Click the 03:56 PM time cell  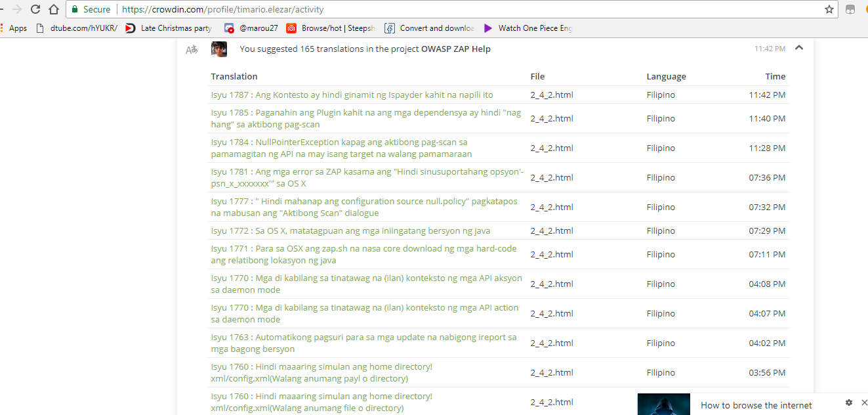(x=767, y=372)
